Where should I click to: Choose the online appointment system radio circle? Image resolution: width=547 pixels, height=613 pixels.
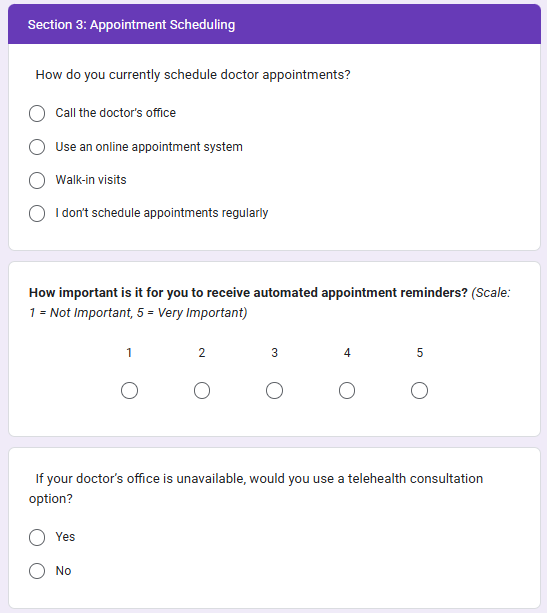37,147
